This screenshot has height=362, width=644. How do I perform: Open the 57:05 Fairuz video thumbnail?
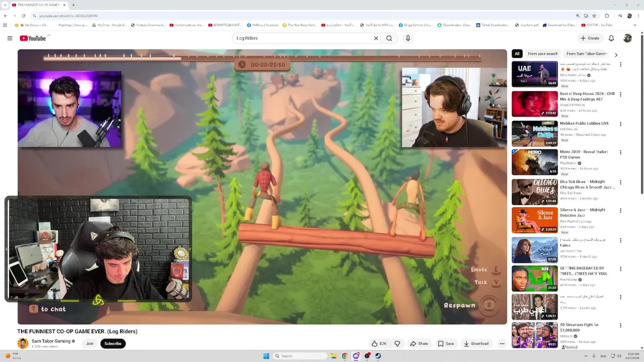click(534, 249)
